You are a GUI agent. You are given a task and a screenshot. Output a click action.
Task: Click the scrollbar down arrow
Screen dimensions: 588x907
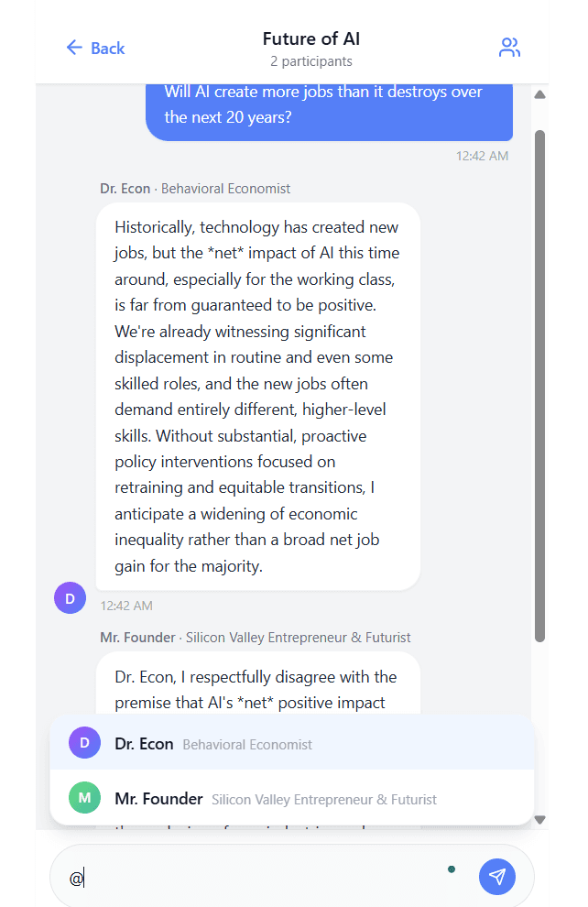click(539, 820)
